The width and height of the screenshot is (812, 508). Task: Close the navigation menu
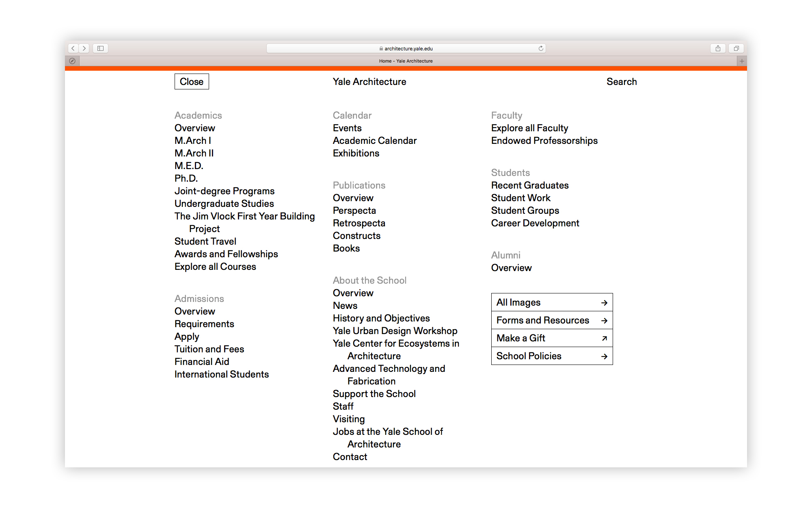(x=192, y=82)
